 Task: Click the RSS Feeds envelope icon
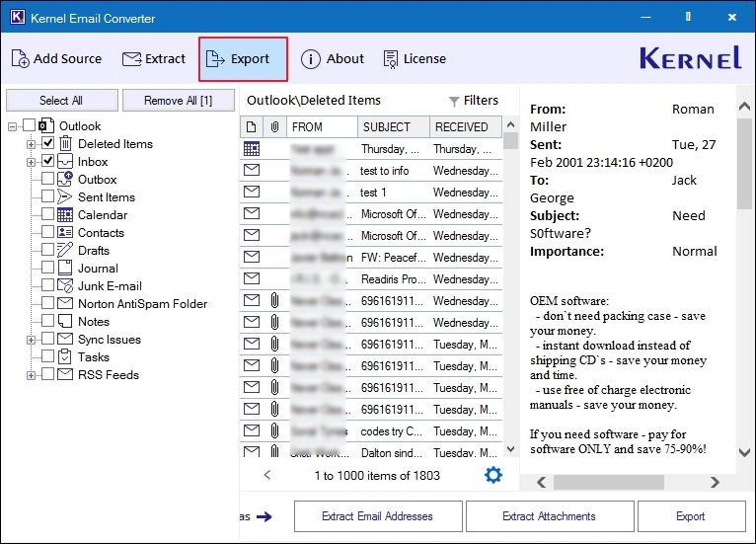point(65,374)
